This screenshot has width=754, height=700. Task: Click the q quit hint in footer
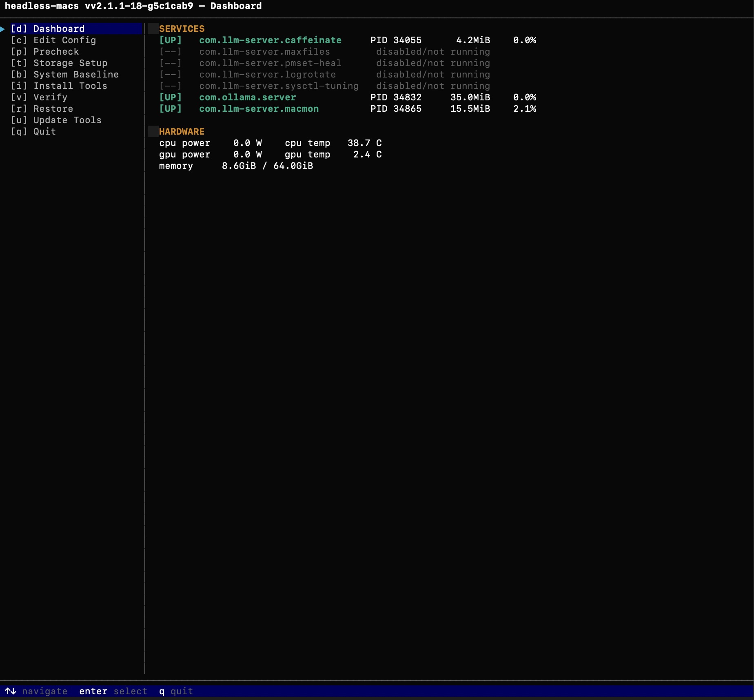pos(176,691)
